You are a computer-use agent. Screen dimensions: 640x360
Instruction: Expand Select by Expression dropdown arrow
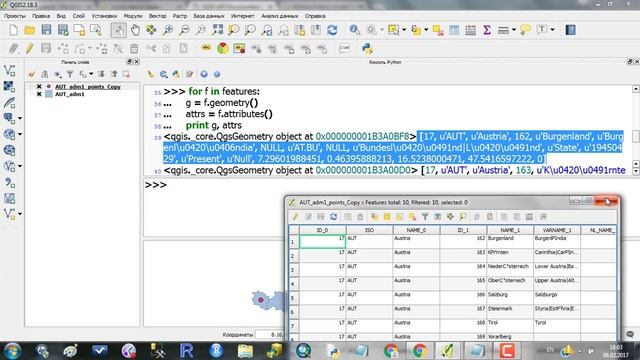(x=426, y=30)
